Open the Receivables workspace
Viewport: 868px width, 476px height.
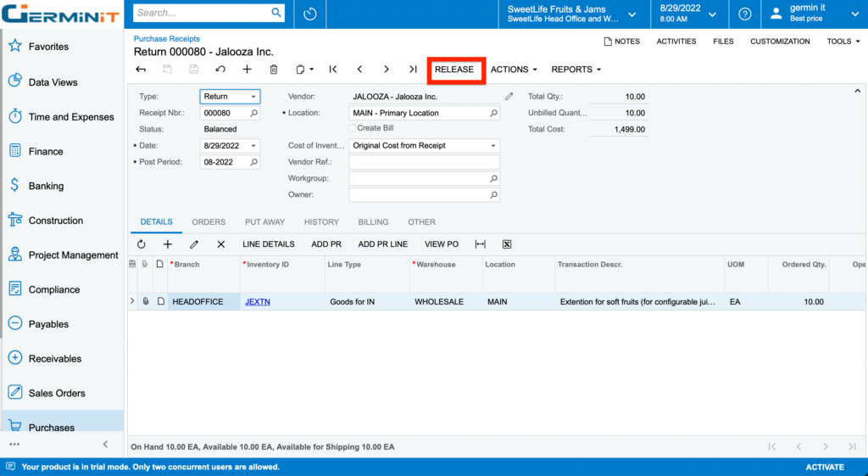(55, 359)
